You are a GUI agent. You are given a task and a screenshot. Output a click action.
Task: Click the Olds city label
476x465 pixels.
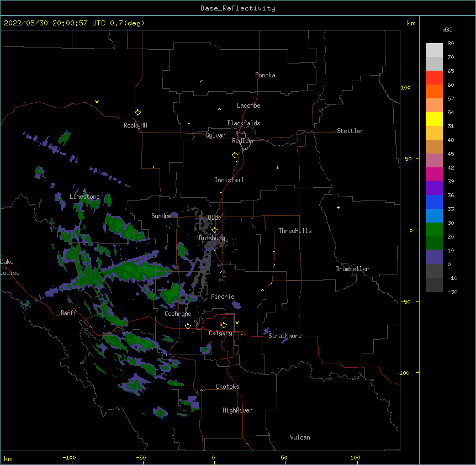(x=214, y=218)
